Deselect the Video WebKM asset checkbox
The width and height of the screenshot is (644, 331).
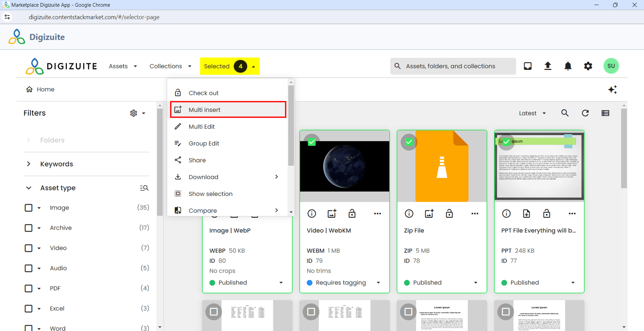click(311, 142)
